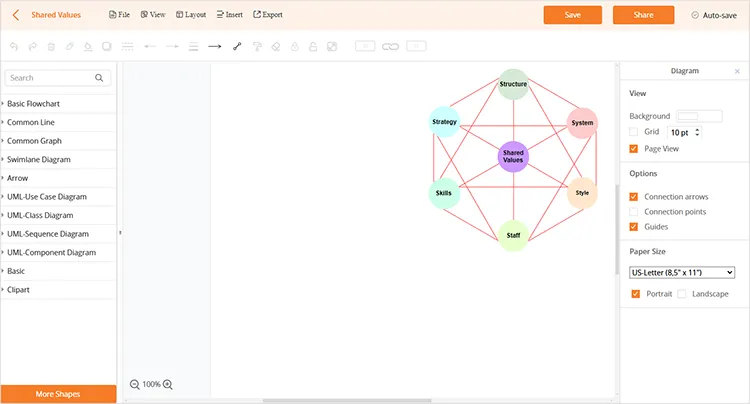The image size is (750, 404).
Task: Click the trash delete icon
Action: point(51,46)
